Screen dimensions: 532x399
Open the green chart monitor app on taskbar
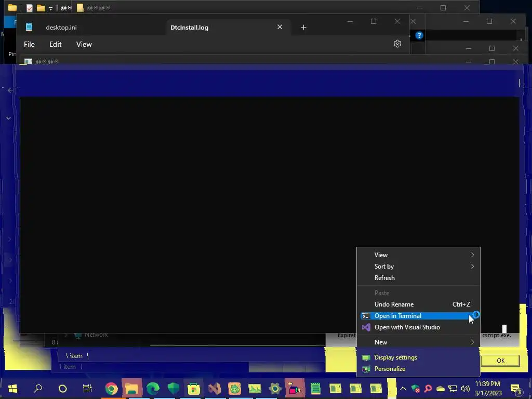tap(255, 389)
